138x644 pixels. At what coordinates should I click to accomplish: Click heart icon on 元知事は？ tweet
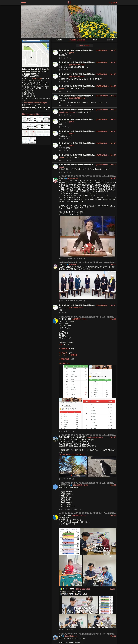tap(67, 58)
